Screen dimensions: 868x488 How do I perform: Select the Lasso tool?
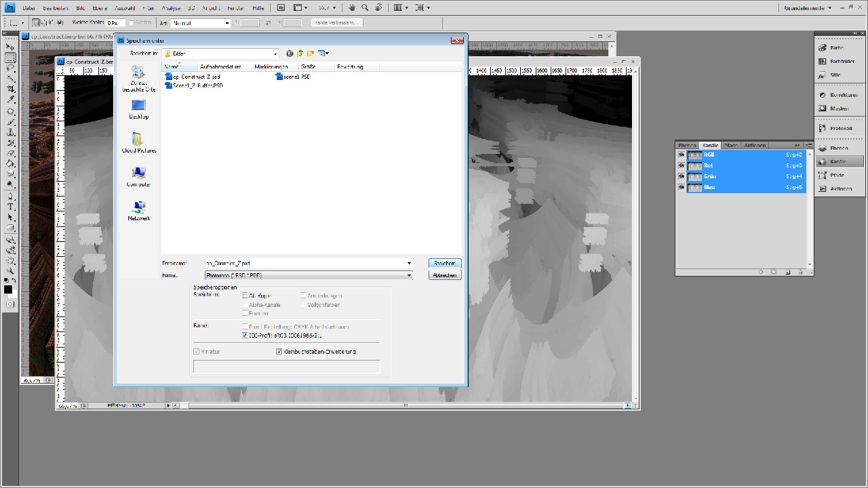click(x=11, y=68)
